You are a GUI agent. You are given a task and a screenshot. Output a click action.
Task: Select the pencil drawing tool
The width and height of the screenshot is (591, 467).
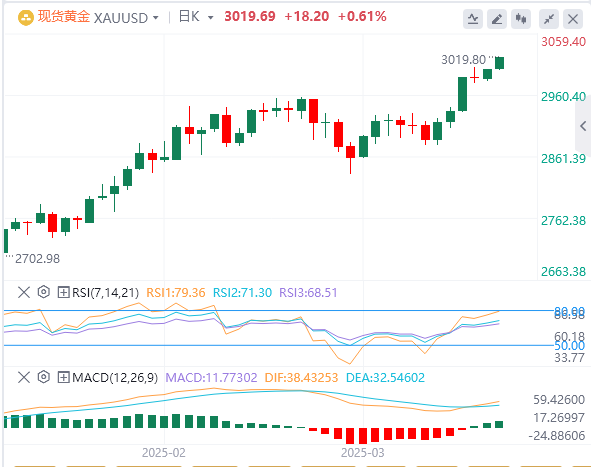click(x=497, y=18)
